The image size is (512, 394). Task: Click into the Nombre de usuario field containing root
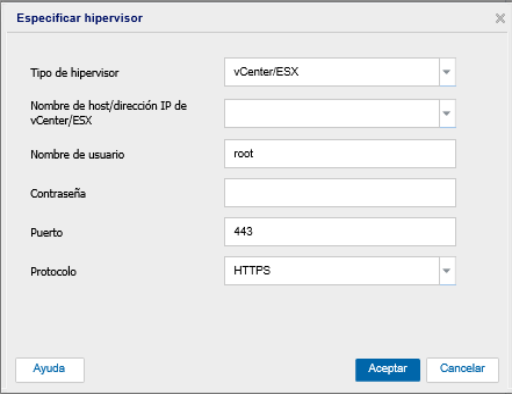pos(340,154)
